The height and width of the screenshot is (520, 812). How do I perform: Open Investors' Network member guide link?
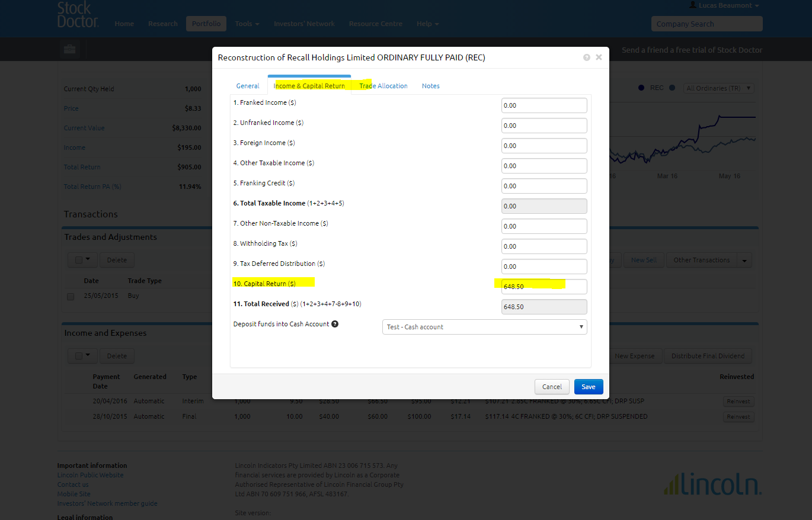[107, 503]
